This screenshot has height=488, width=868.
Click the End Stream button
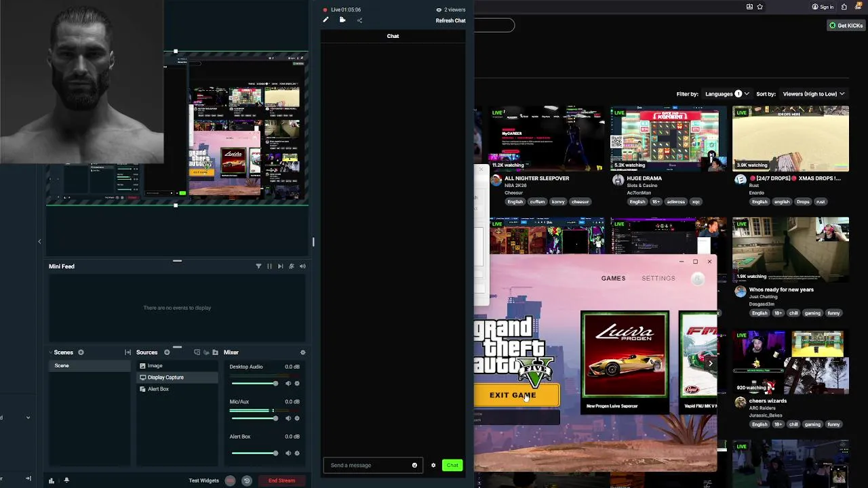(281, 481)
